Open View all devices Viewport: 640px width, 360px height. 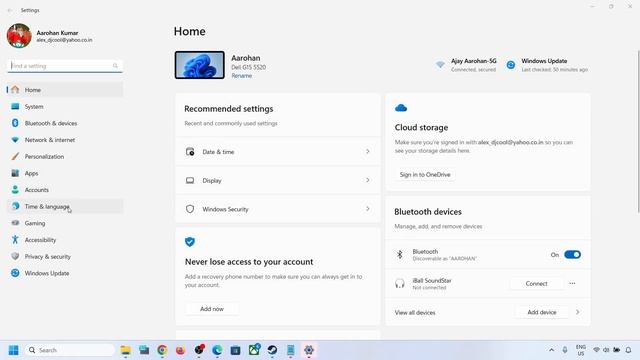[415, 313]
